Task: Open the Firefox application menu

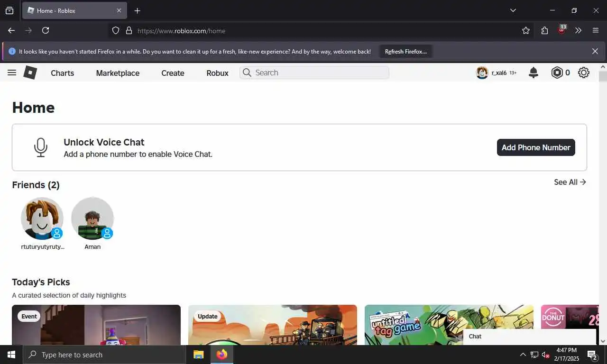Action: (596, 30)
